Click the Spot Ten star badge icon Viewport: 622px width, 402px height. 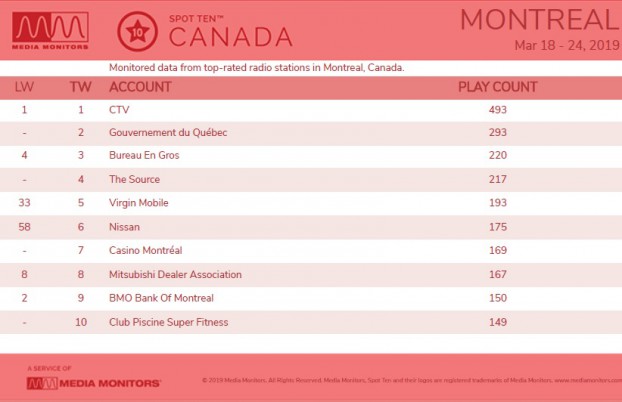pos(137,31)
